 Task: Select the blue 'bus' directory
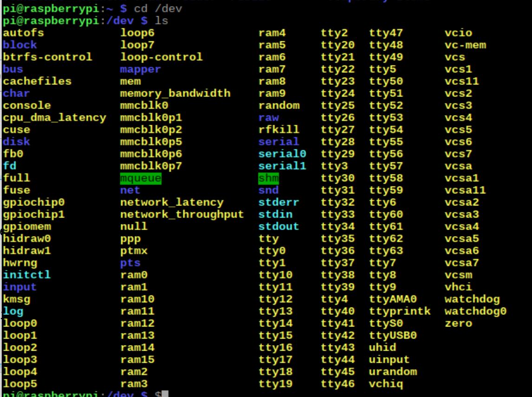[x=13, y=69]
